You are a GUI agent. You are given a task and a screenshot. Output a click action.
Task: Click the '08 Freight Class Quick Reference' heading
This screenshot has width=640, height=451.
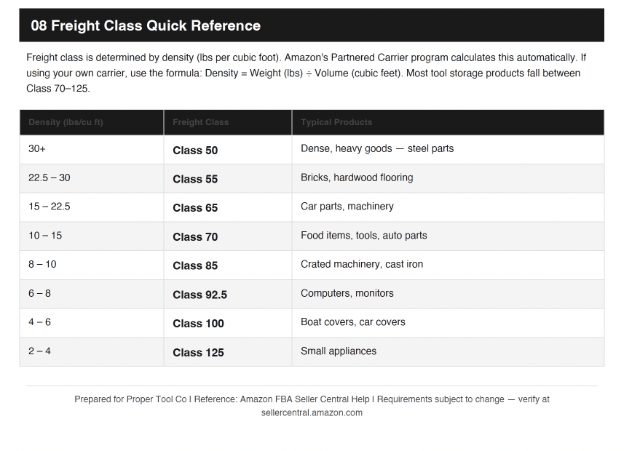145,26
